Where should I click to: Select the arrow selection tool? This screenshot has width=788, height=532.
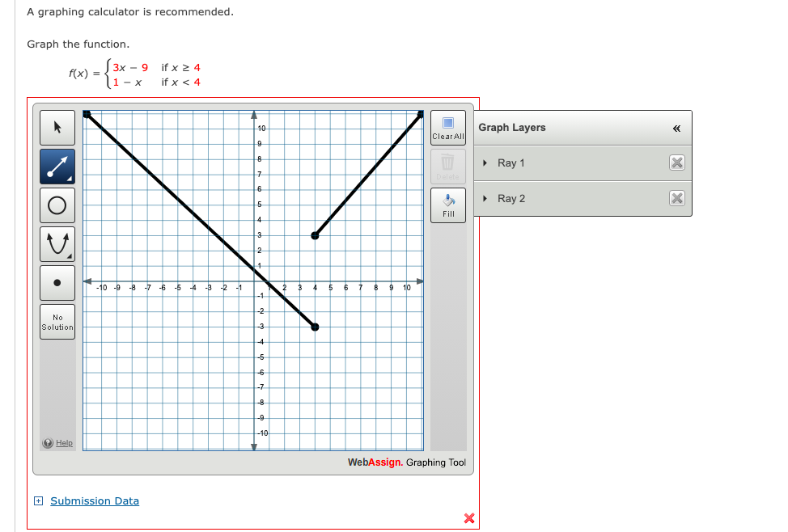[x=57, y=127]
